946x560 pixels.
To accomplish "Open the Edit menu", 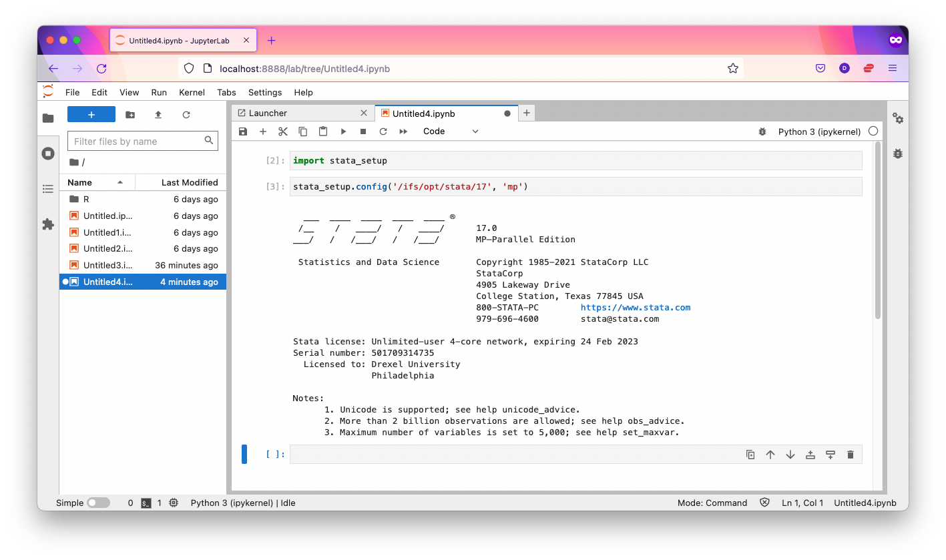I will (99, 92).
